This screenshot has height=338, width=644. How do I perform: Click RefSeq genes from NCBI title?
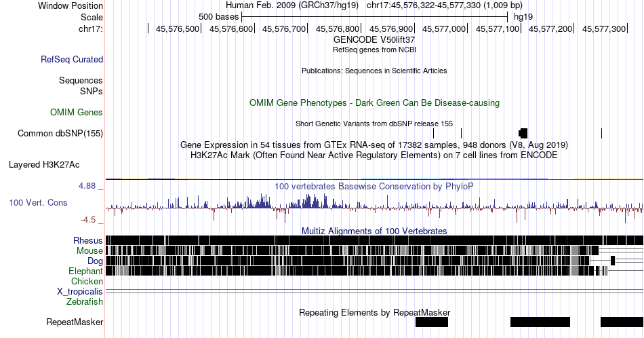[374, 50]
